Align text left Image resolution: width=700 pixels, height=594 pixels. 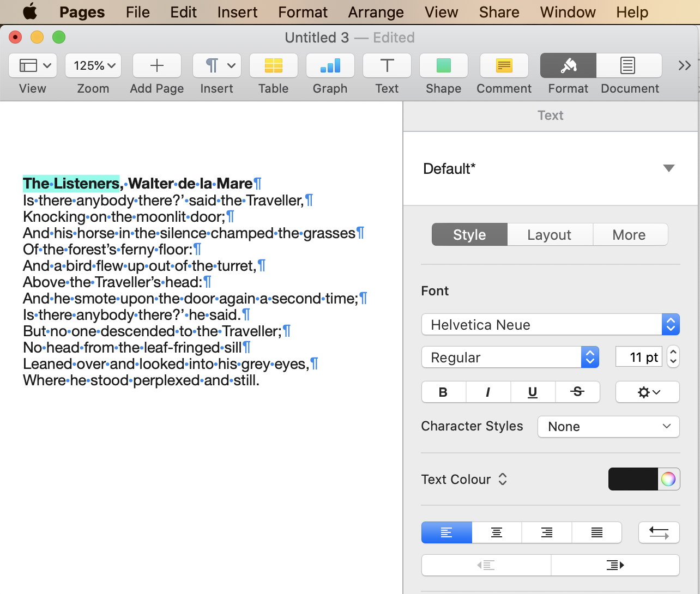[x=446, y=532]
